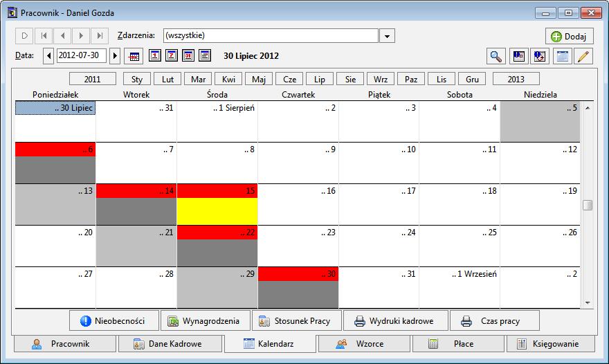Jump to year 2013
The width and height of the screenshot is (609, 364).
click(516, 79)
